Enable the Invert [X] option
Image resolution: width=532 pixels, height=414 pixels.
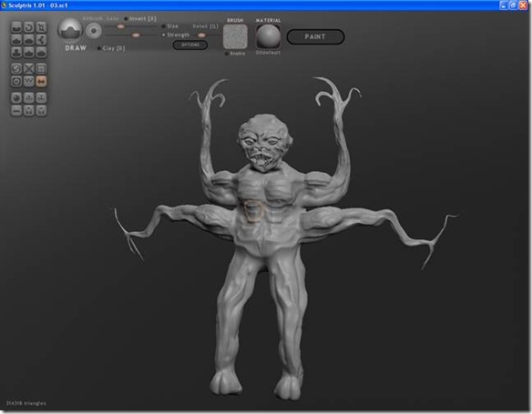tap(140, 18)
